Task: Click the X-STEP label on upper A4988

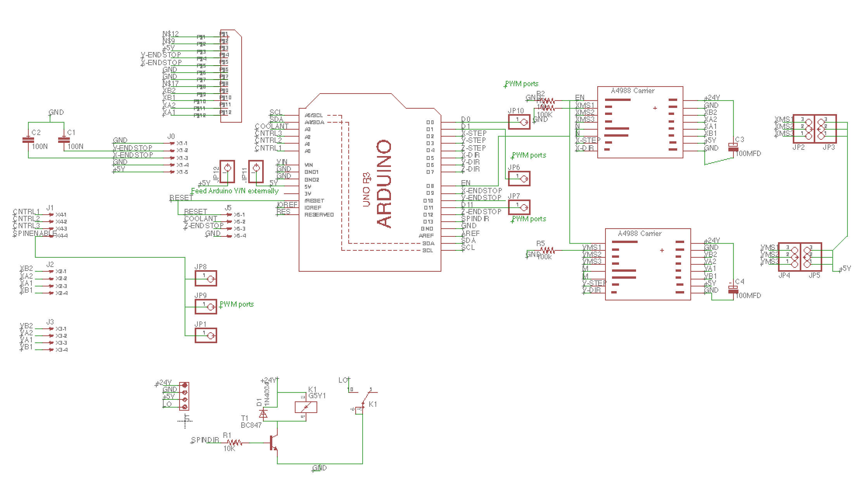Action: (x=588, y=140)
